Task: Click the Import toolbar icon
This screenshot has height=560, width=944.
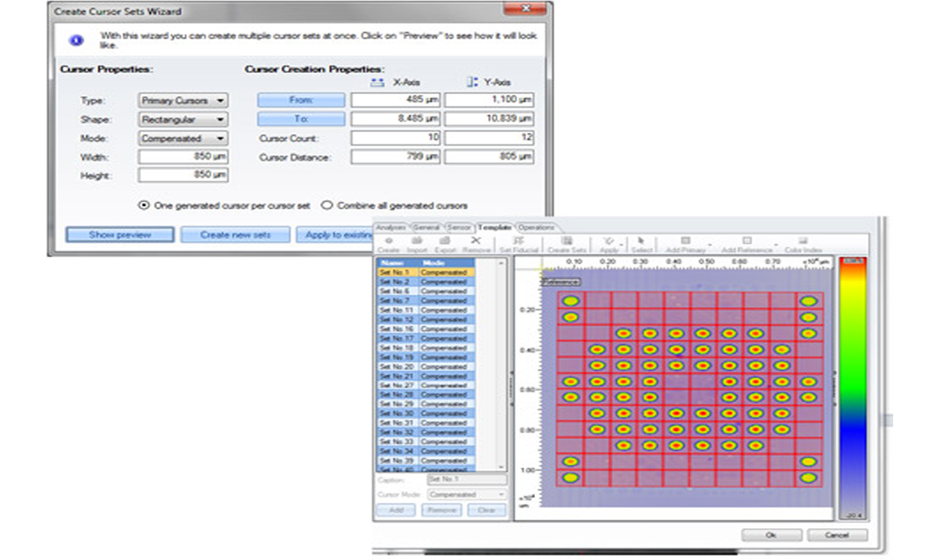Action: click(417, 244)
